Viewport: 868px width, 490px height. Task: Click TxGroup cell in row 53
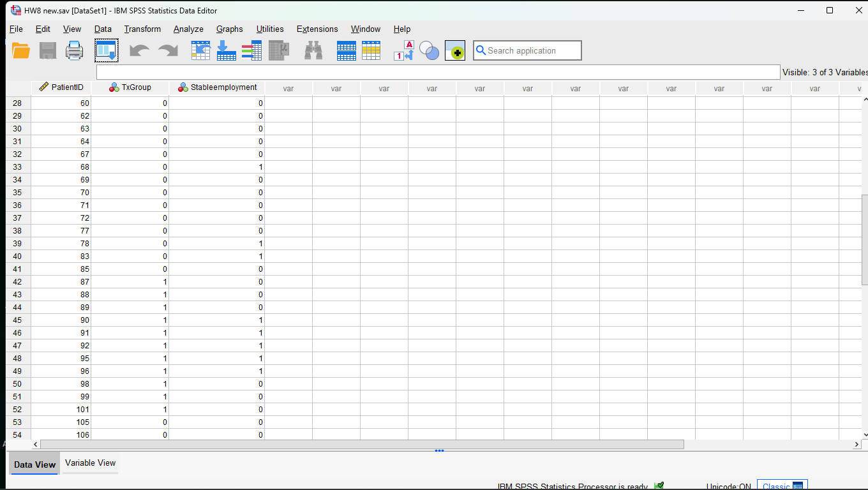(x=130, y=422)
